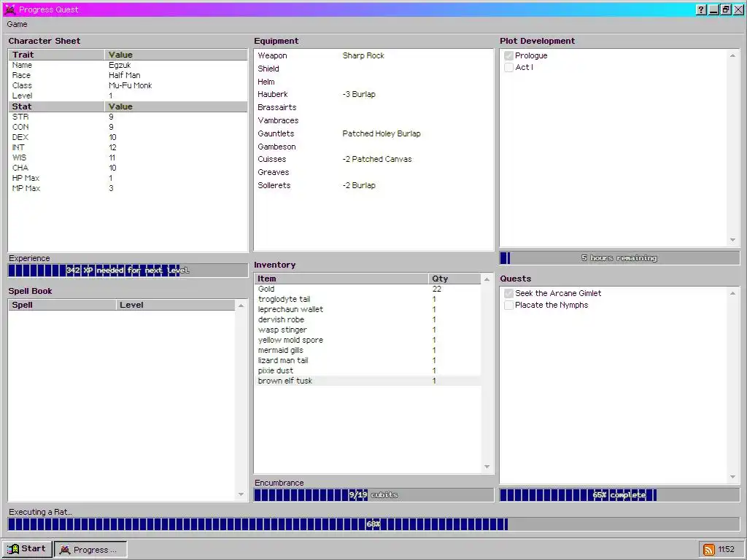The height and width of the screenshot is (560, 747).
Task: Select the mermaid gills item
Action: pyautogui.click(x=368, y=351)
